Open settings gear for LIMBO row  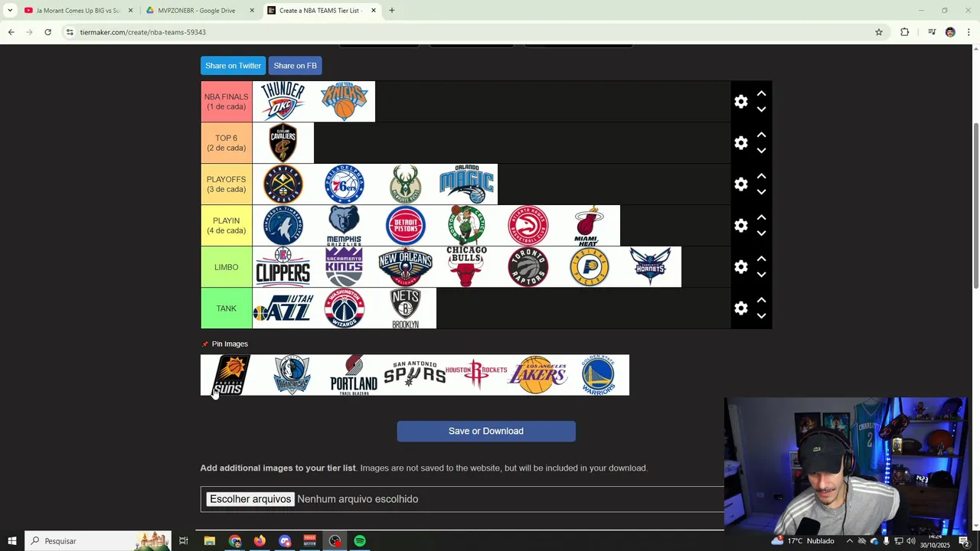741,267
